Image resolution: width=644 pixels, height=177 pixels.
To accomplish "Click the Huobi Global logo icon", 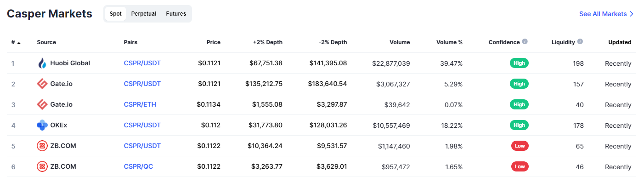I will pyautogui.click(x=42, y=63).
